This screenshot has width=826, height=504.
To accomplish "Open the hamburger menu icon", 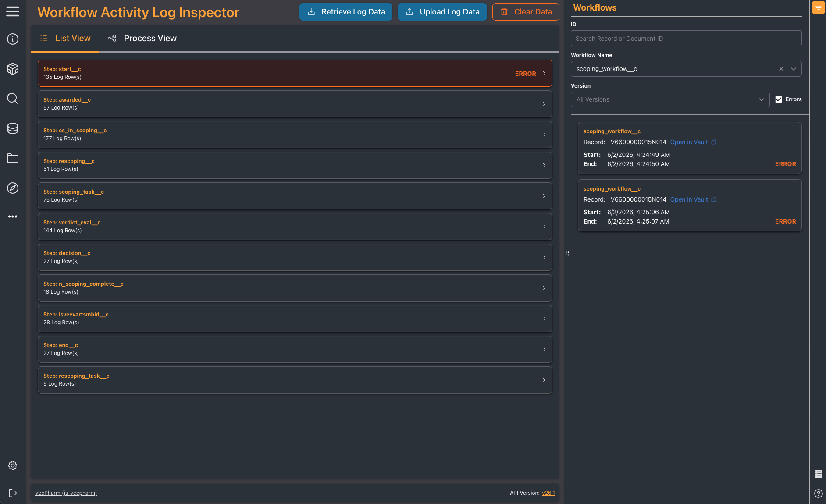I will (13, 11).
